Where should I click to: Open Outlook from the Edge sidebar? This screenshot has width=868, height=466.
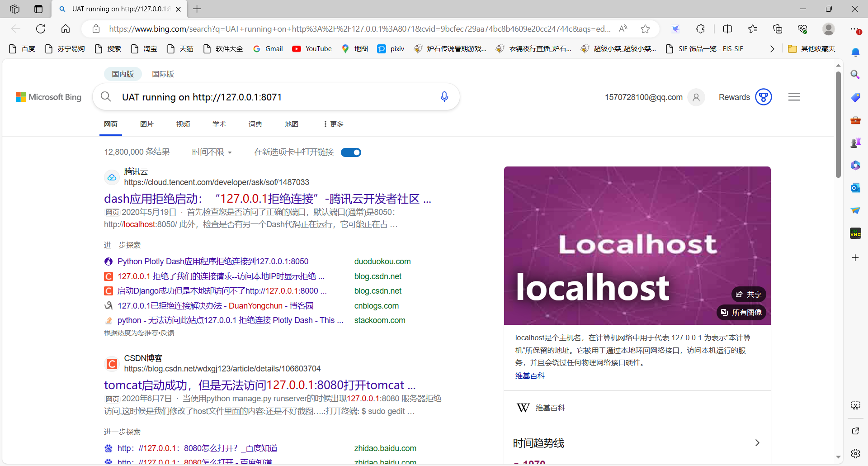point(855,187)
